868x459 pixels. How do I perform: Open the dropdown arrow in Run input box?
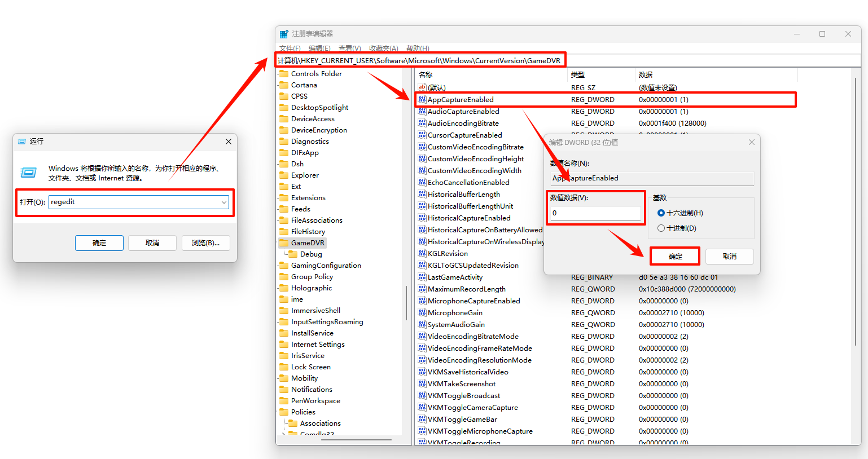tap(224, 202)
